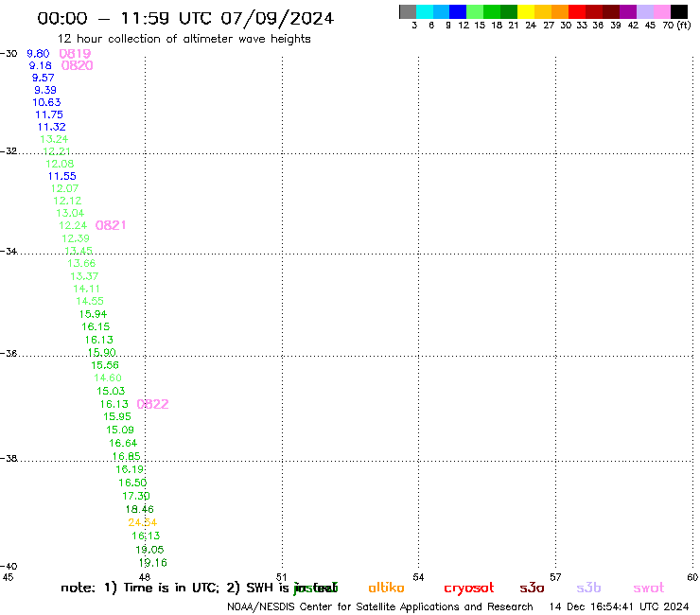Click the wave height value 9.18
The width and height of the screenshot is (700, 615).
point(40,65)
